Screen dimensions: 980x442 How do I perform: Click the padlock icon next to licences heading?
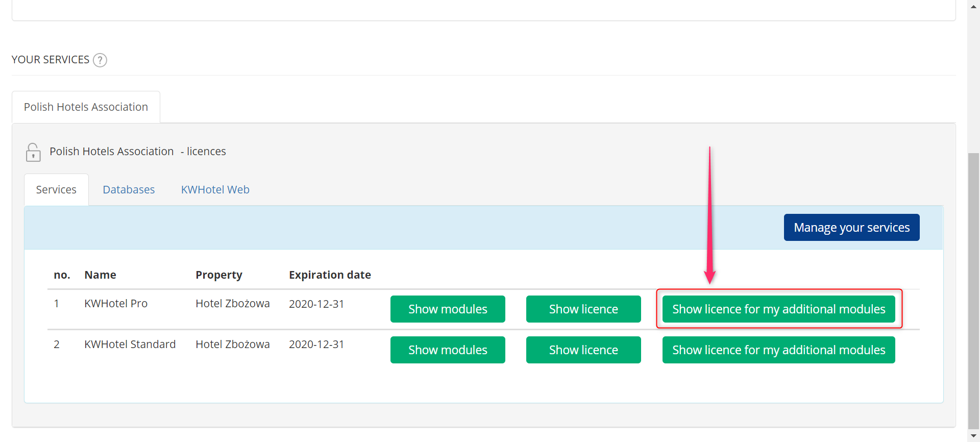coord(33,152)
